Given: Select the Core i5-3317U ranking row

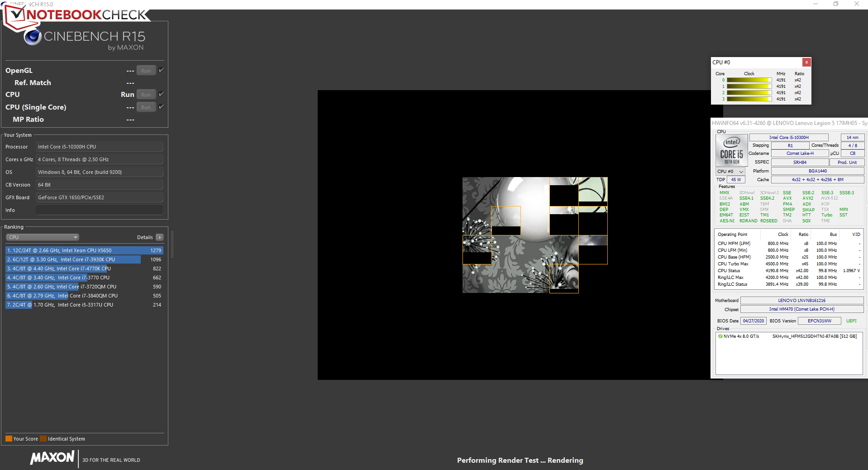Looking at the screenshot, I should pos(84,305).
